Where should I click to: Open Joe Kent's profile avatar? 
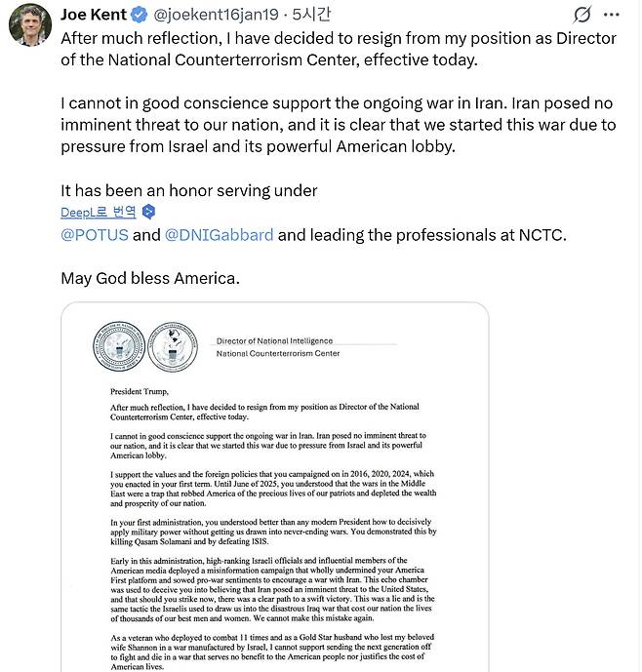(29, 23)
